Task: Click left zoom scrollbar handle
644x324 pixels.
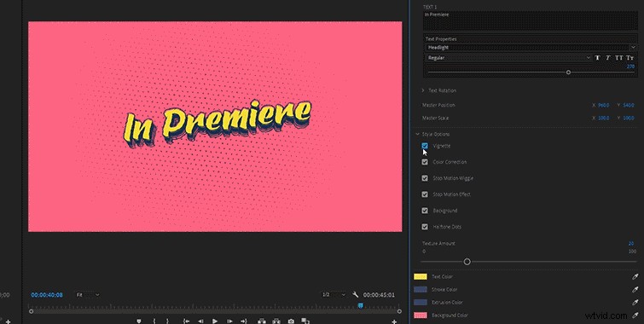Action: point(32,311)
